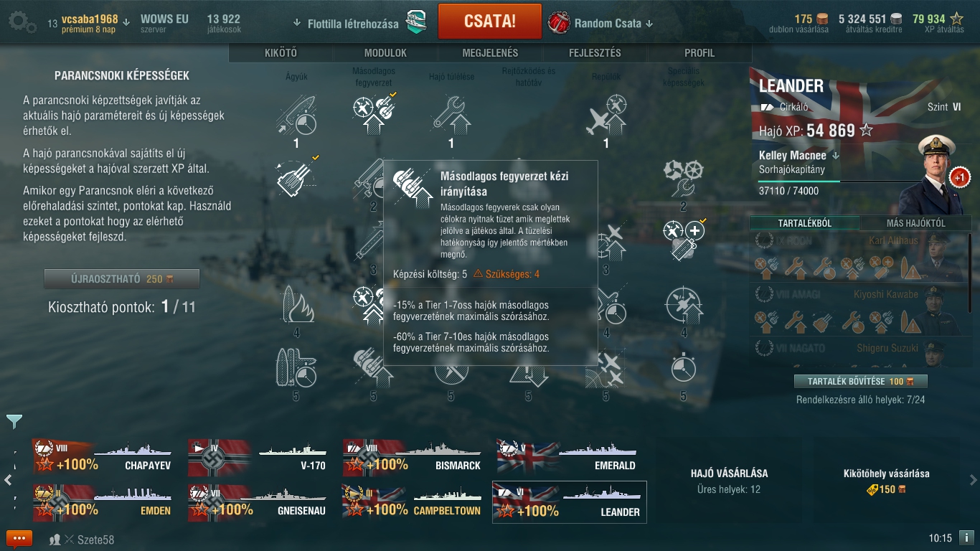This screenshot has width=980, height=551.
Task: Open the info icon beside the clock
Action: coord(966,537)
